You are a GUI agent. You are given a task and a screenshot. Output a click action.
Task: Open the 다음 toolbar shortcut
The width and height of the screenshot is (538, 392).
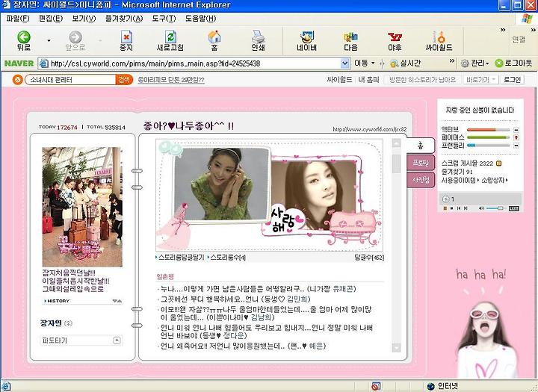tap(350, 41)
